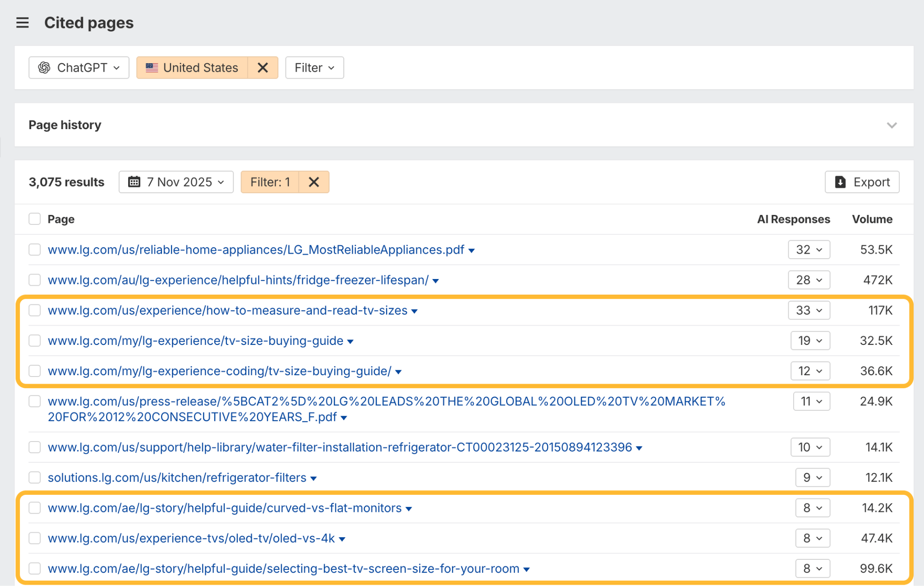Click the United States flag icon
This screenshot has width=924, height=586.
point(152,67)
